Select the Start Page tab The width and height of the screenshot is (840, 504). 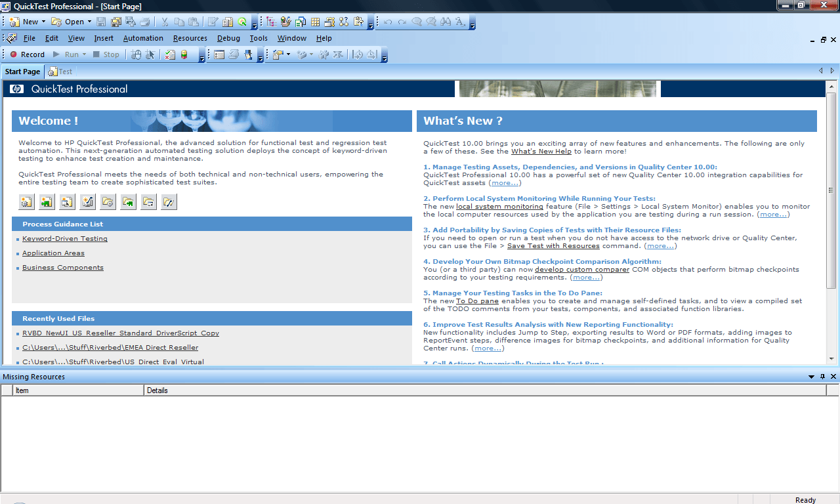[22, 72]
